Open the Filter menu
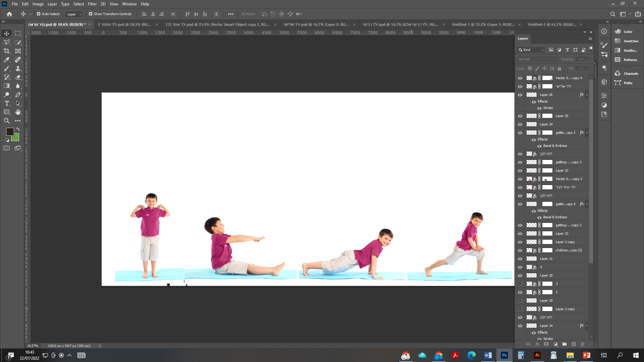The image size is (644, 362). pos(92,4)
